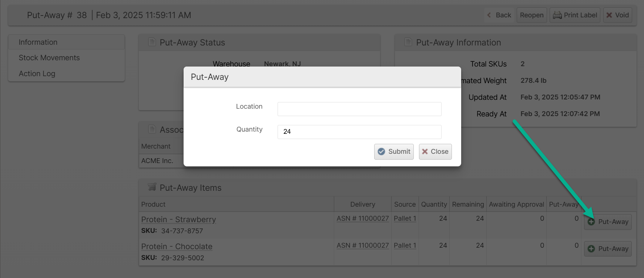Click the Back arrow icon
This screenshot has width=644, height=278.
tap(489, 15)
